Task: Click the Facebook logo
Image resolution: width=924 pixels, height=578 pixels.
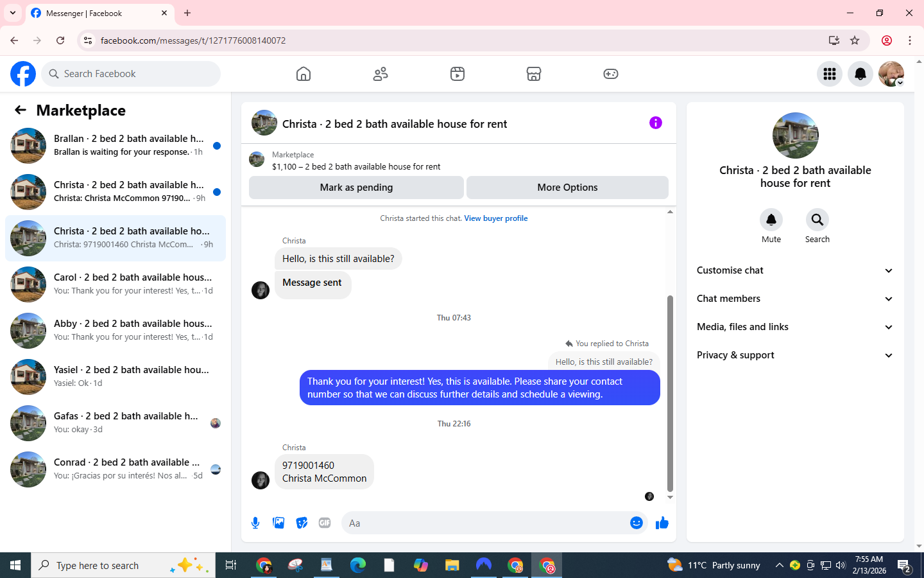Action: [23, 74]
